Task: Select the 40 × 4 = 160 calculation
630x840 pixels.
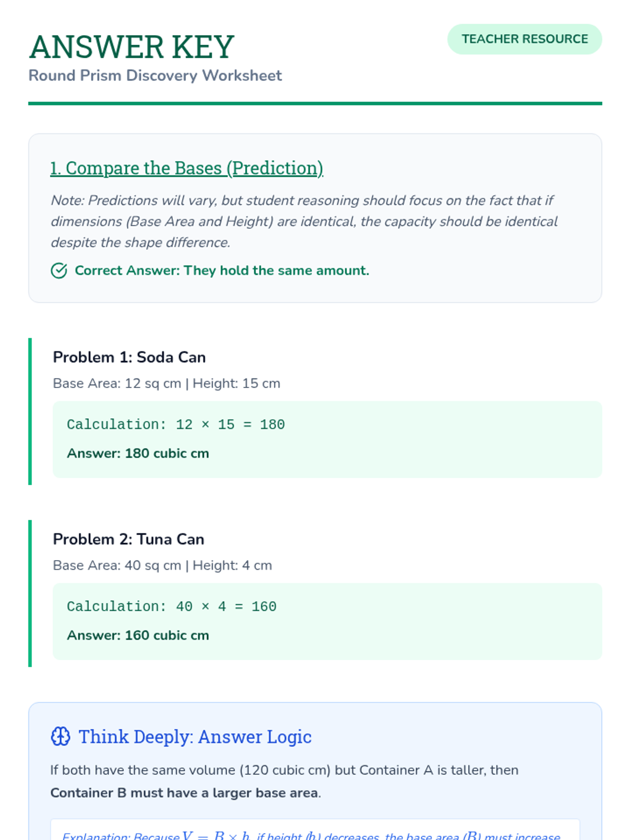Action: click(171, 606)
